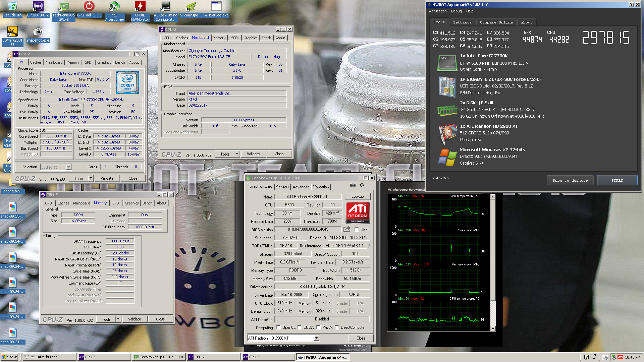
Task: Launch CPUID CPU-Z desktop shortcut
Action: 38,9
